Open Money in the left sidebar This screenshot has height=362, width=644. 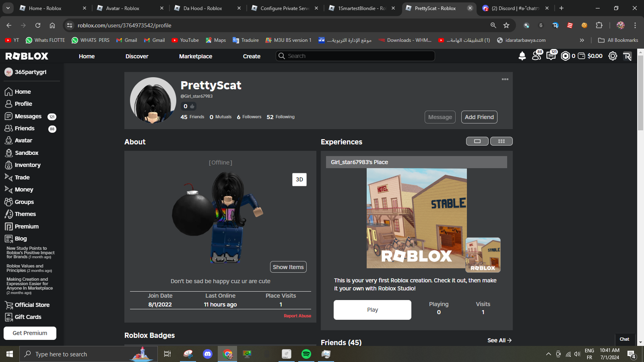coord(19,189)
